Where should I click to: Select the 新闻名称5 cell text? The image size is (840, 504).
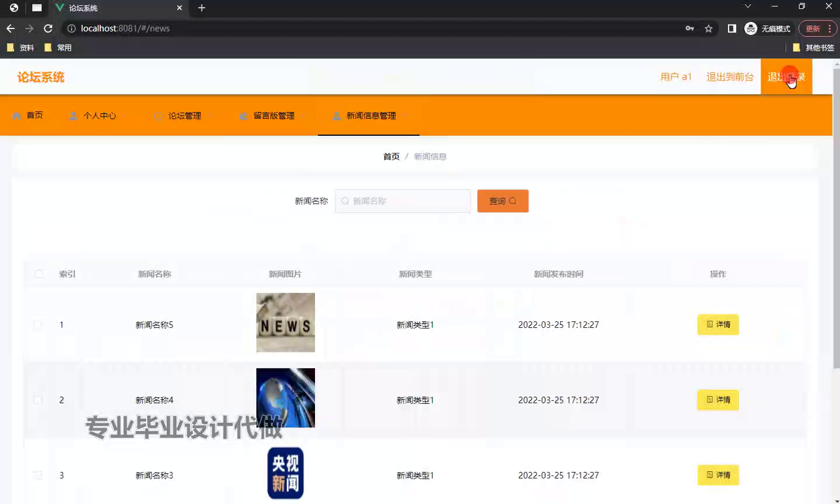[x=155, y=325]
